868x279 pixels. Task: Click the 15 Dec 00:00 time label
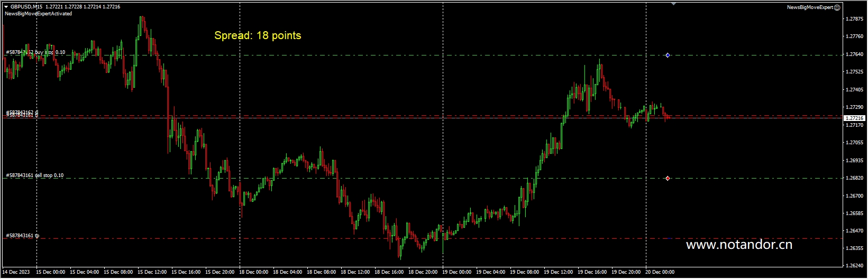(51, 272)
